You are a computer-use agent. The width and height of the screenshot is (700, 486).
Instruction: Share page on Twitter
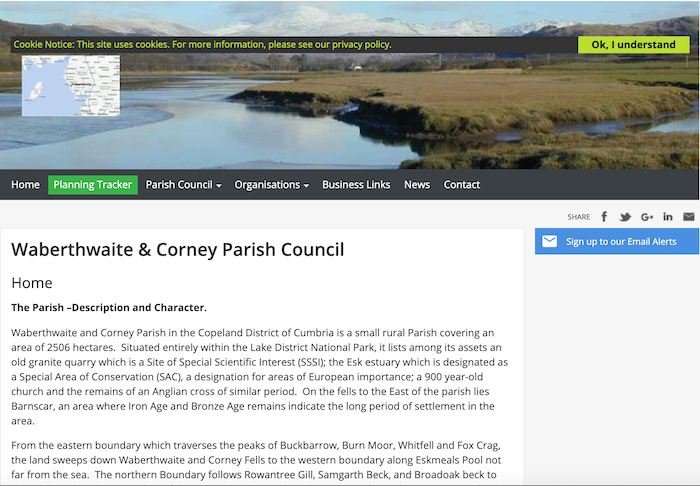[x=625, y=217]
